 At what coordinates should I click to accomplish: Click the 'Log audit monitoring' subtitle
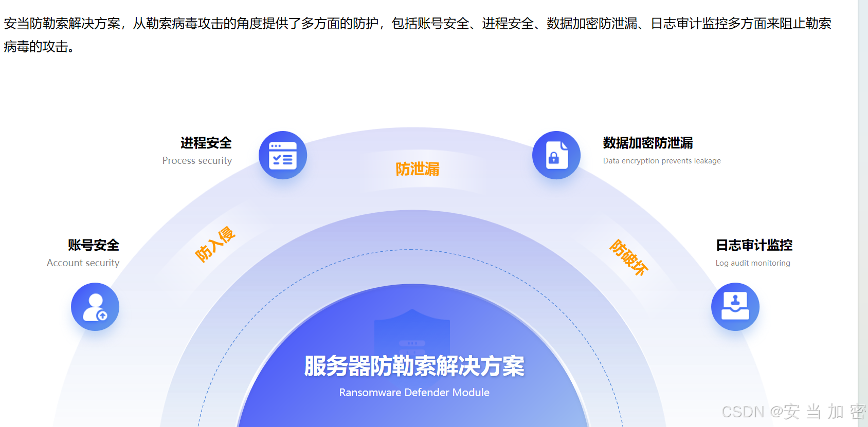[753, 263]
